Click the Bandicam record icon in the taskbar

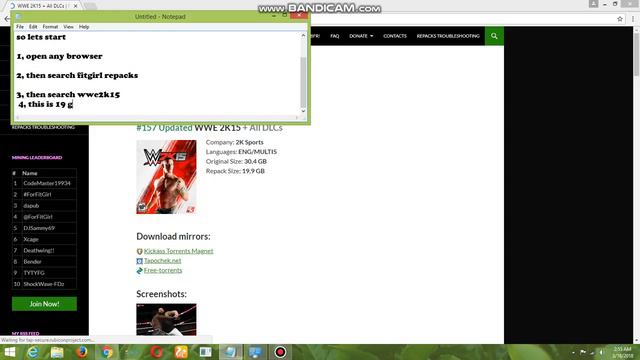(280, 352)
